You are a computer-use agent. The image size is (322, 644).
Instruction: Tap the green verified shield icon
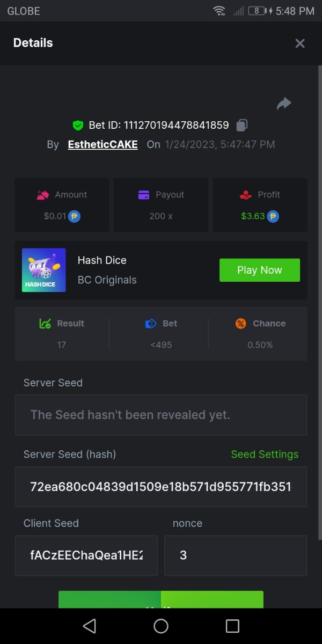pyautogui.click(x=78, y=125)
